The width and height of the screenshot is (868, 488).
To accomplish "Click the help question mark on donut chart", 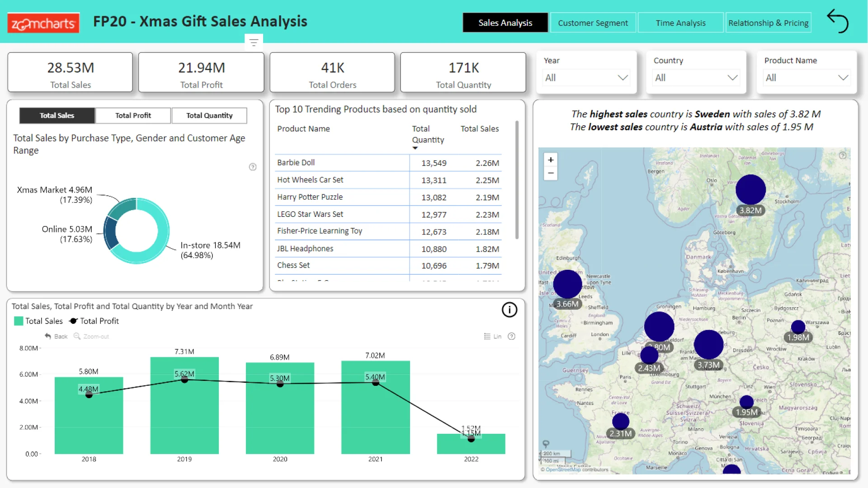I will (x=253, y=167).
